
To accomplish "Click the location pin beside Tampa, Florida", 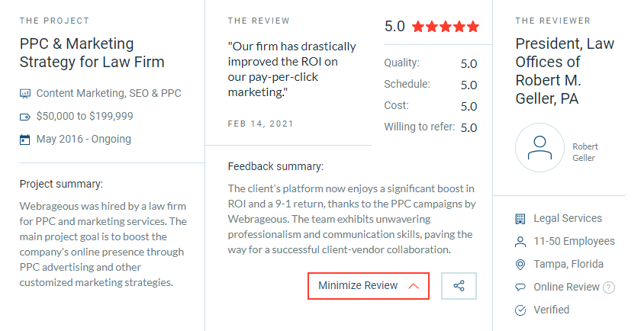I will pos(520,265).
